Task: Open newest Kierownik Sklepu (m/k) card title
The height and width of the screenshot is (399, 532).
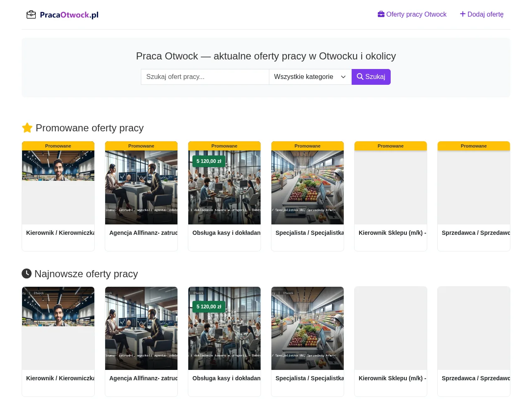Action: pyautogui.click(x=392, y=378)
